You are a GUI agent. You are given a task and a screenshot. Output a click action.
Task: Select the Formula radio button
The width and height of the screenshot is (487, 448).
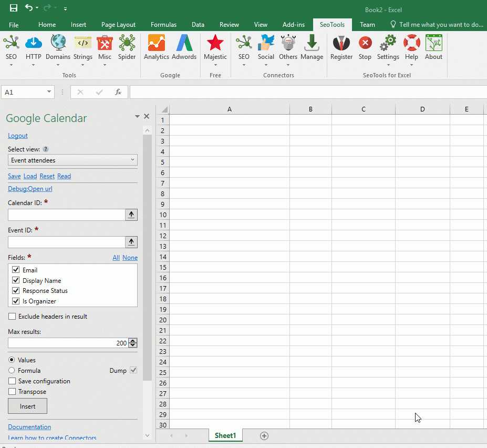[x=12, y=370]
